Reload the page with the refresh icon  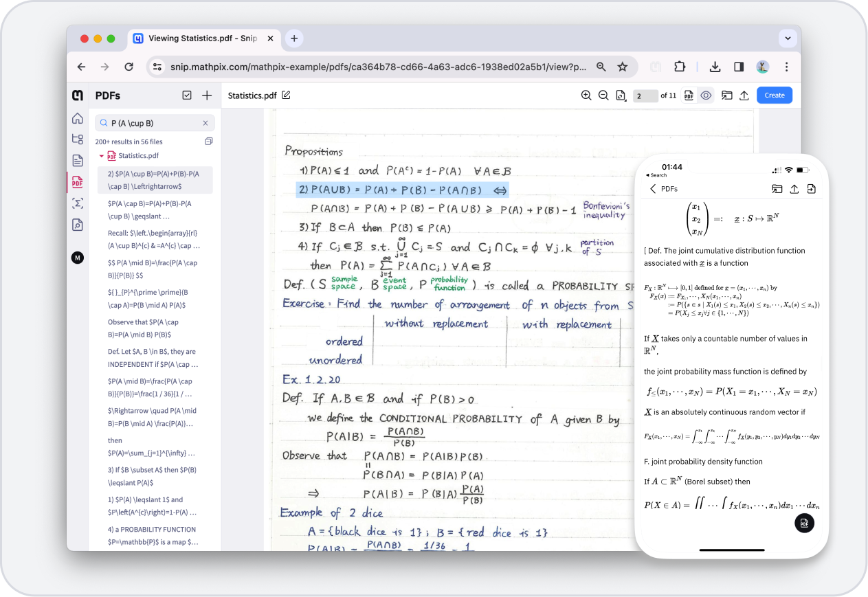click(129, 67)
